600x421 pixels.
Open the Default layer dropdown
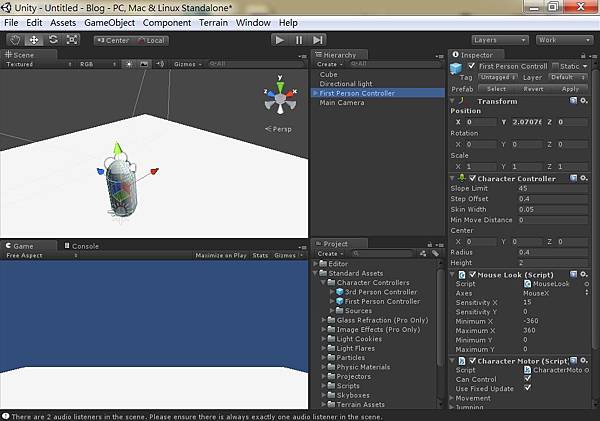(567, 77)
